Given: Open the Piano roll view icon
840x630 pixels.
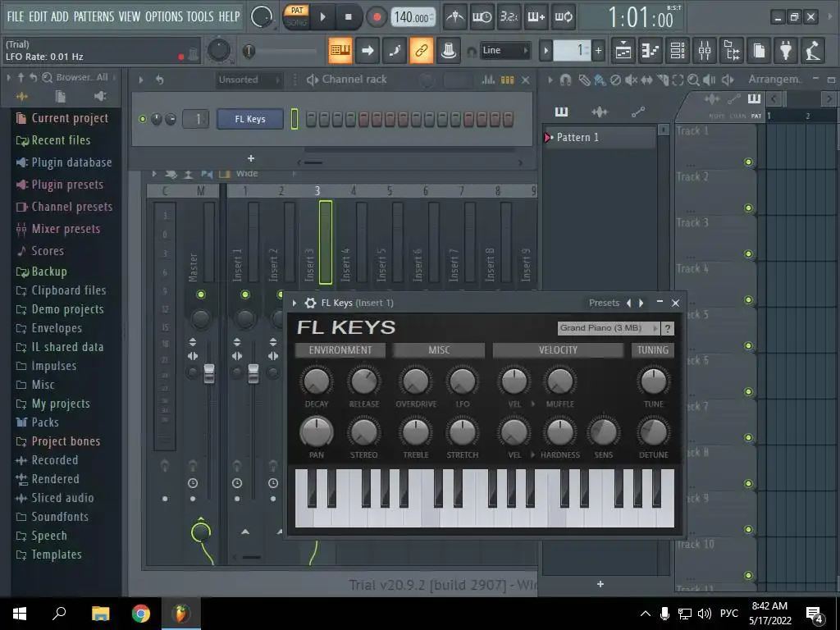Looking at the screenshot, I should [x=651, y=51].
